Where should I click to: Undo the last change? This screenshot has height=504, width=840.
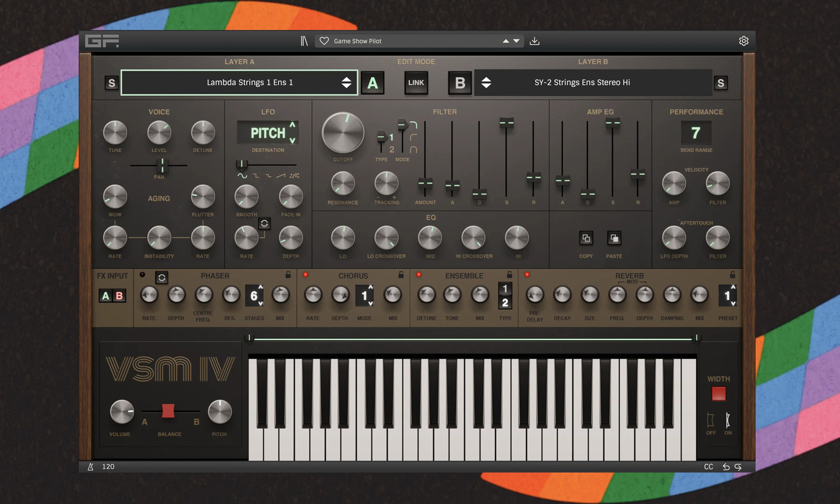pyautogui.click(x=726, y=466)
